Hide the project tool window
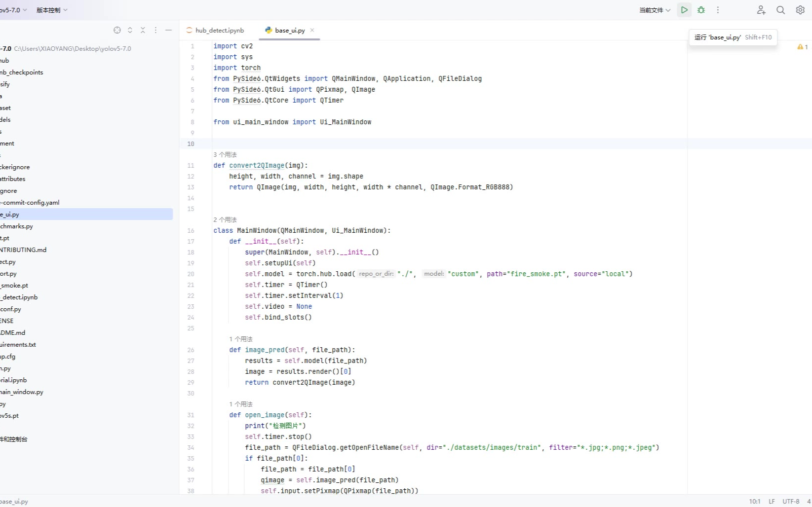 168,30
